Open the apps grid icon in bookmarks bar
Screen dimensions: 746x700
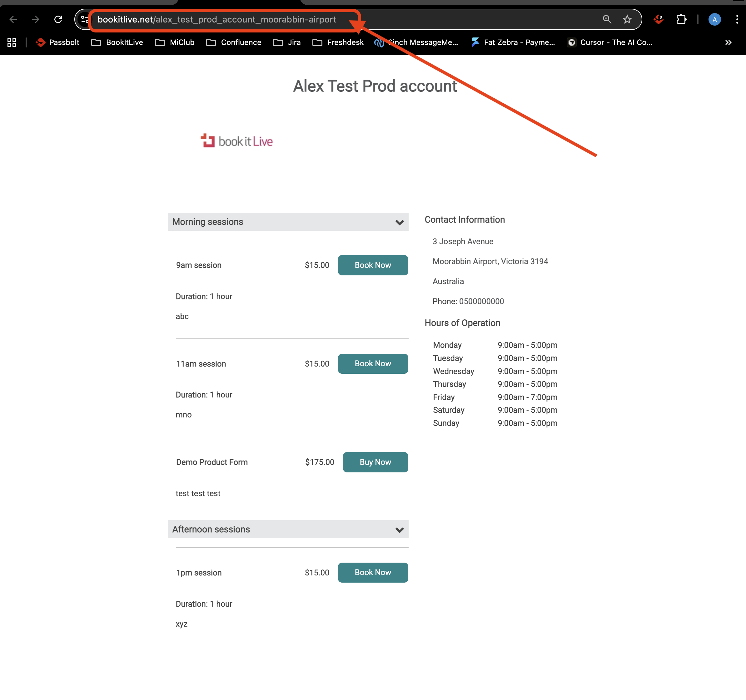[12, 42]
